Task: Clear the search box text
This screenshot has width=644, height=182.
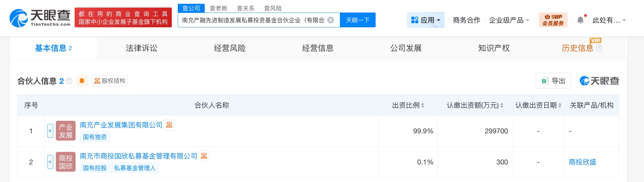Action: [x=330, y=20]
